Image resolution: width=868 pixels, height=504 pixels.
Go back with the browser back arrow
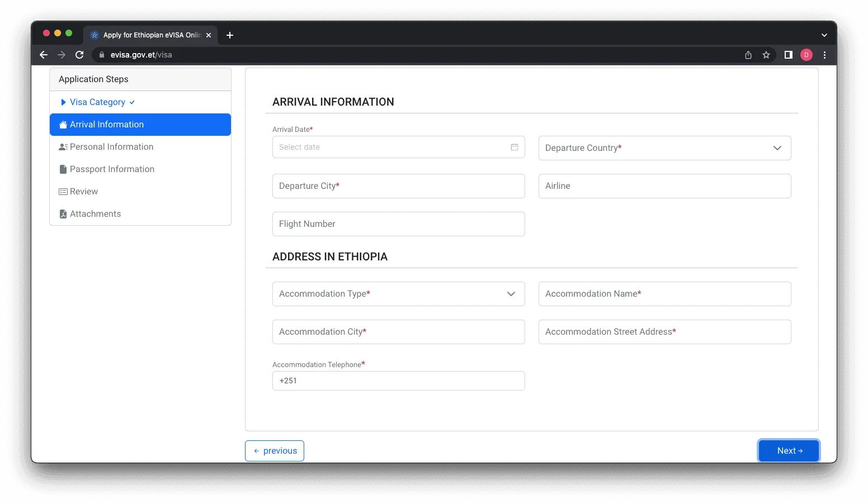[44, 55]
